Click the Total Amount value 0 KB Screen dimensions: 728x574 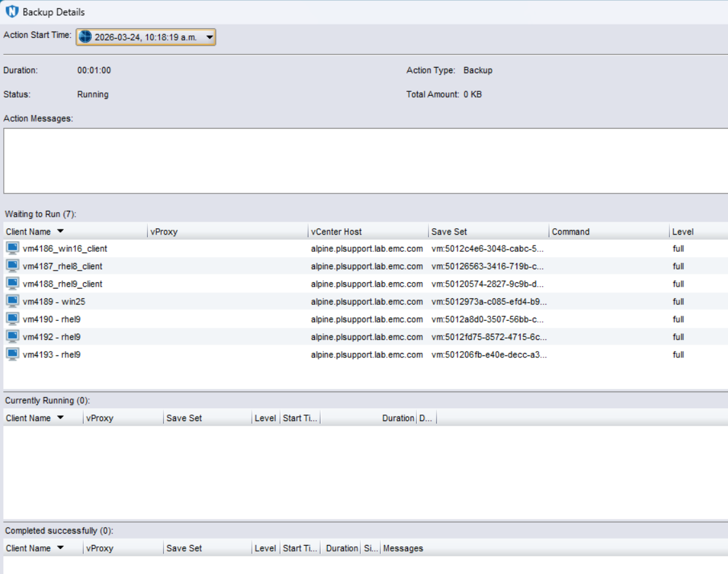472,94
